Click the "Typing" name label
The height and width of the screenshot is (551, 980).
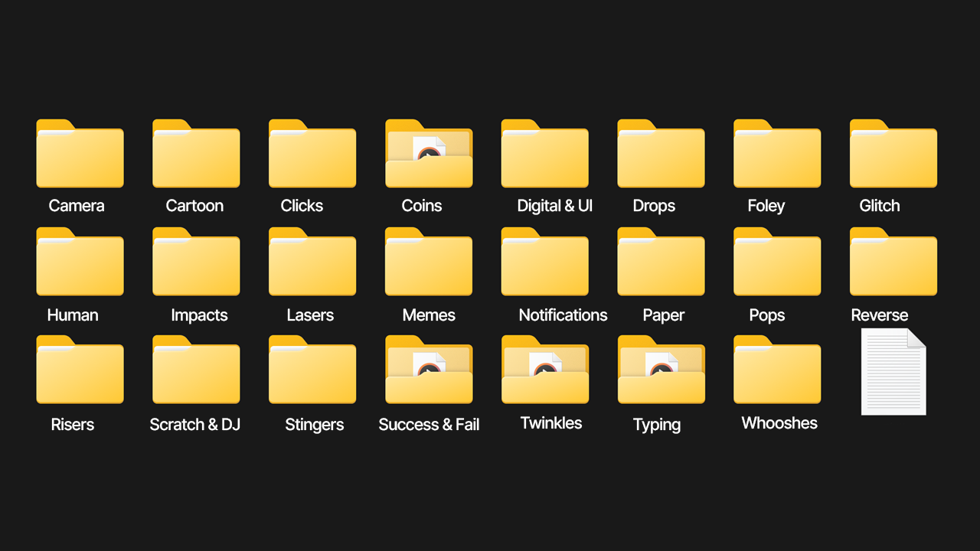coord(657,425)
